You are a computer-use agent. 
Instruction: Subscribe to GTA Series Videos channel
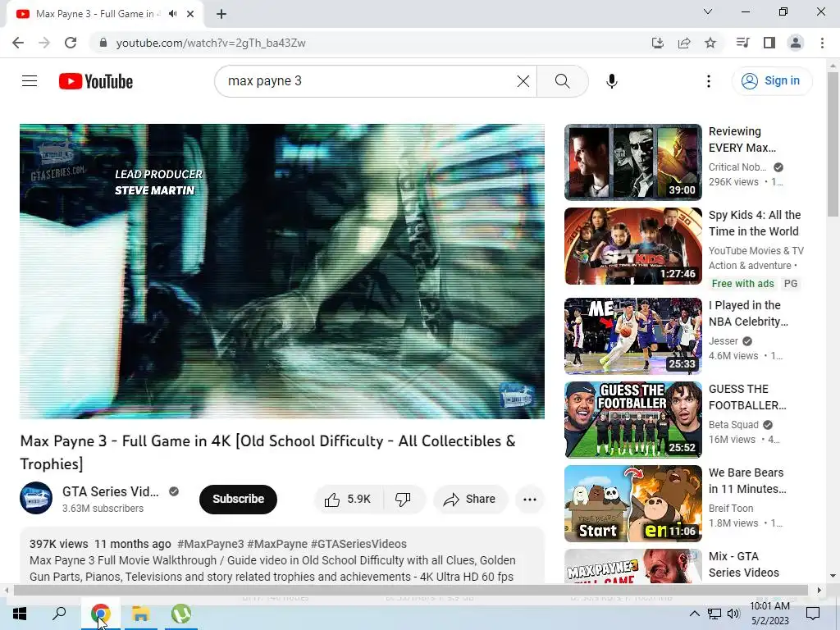tap(238, 500)
